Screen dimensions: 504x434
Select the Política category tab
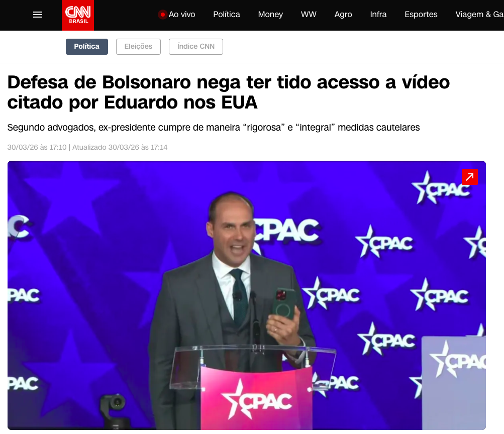[x=87, y=47]
